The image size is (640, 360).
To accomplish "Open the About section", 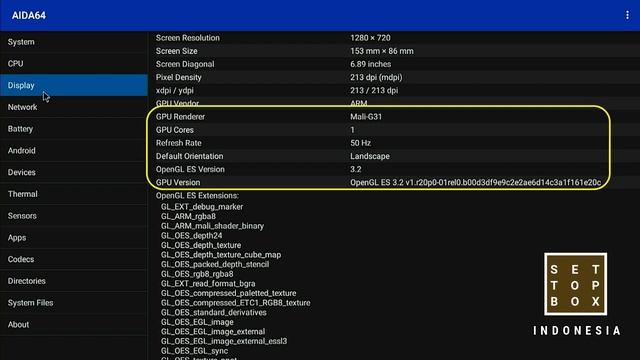I will click(73, 324).
